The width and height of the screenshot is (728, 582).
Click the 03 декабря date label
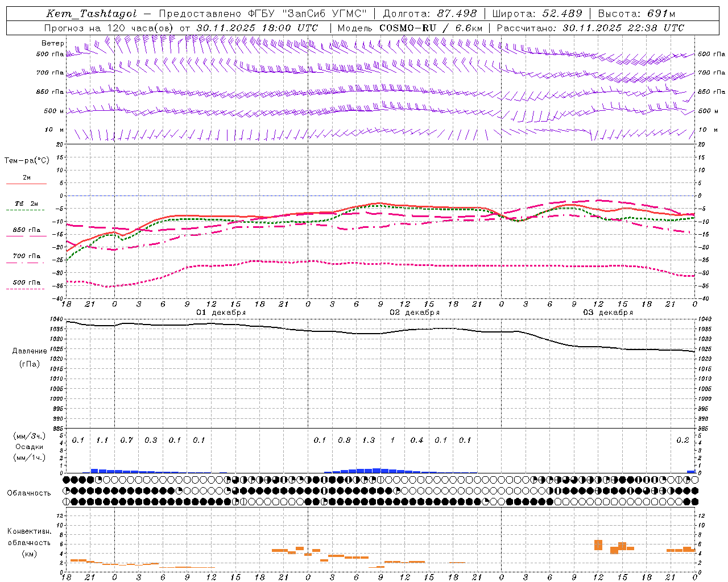608,313
